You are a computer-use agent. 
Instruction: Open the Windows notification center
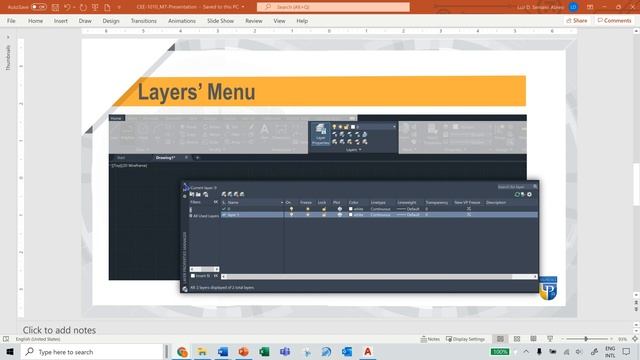(627, 351)
